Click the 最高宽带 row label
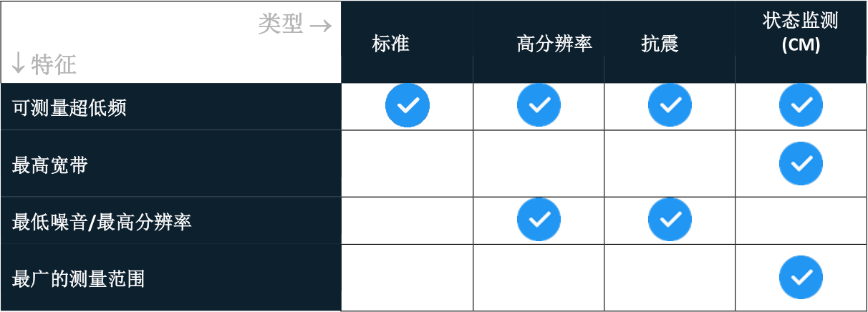Viewport: 868px width, 312px height. [x=50, y=165]
